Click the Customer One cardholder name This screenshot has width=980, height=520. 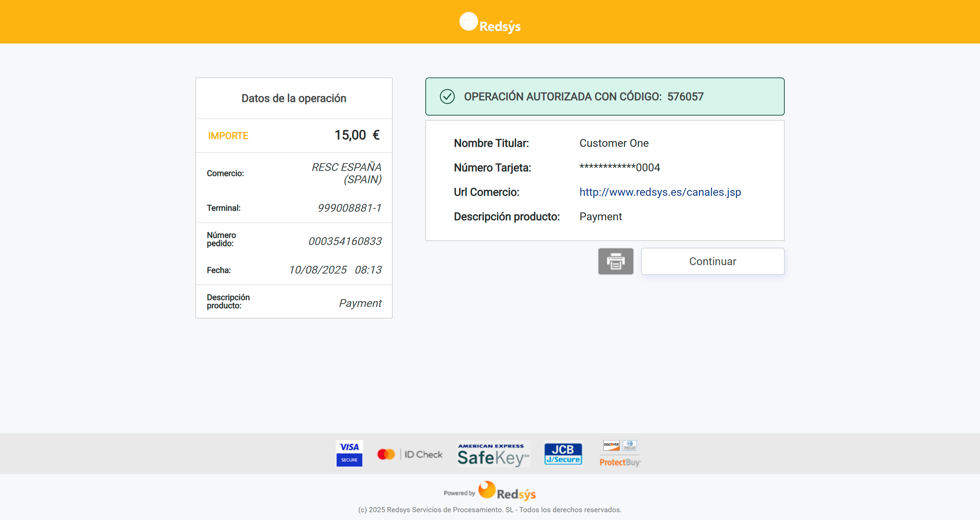(614, 143)
